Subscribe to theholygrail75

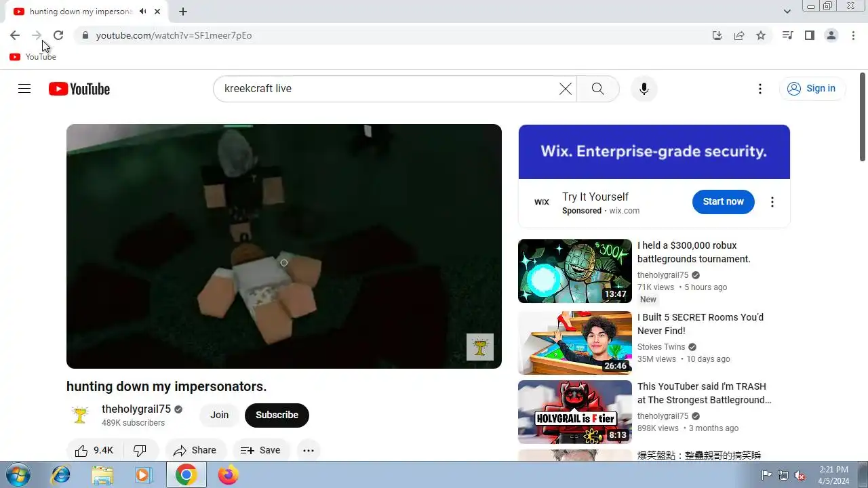(x=277, y=415)
